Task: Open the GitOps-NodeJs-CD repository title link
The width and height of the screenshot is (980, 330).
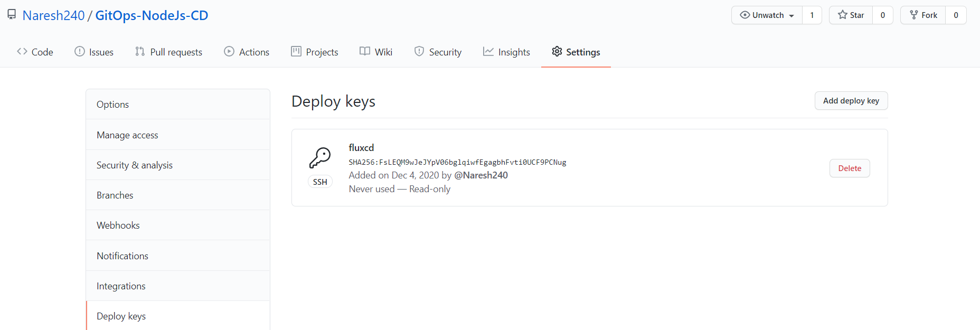Action: (x=152, y=15)
